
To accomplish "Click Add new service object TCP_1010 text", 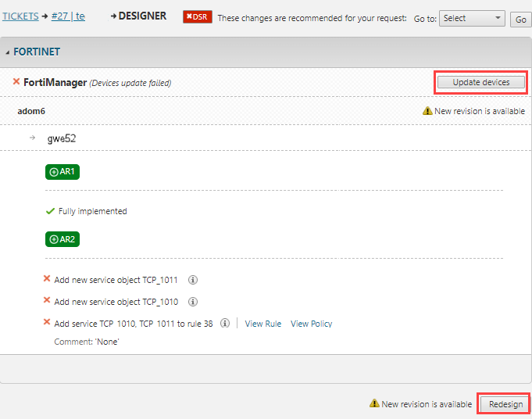I will [116, 302].
